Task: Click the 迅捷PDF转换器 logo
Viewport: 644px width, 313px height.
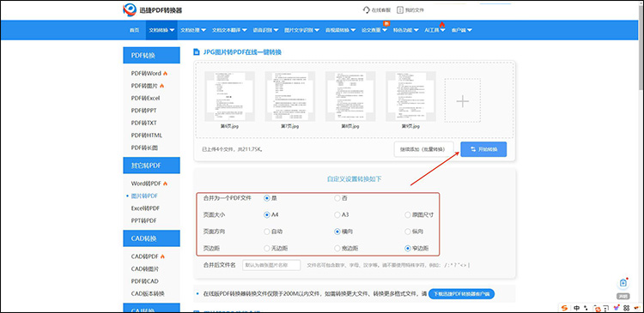Action: [152, 9]
